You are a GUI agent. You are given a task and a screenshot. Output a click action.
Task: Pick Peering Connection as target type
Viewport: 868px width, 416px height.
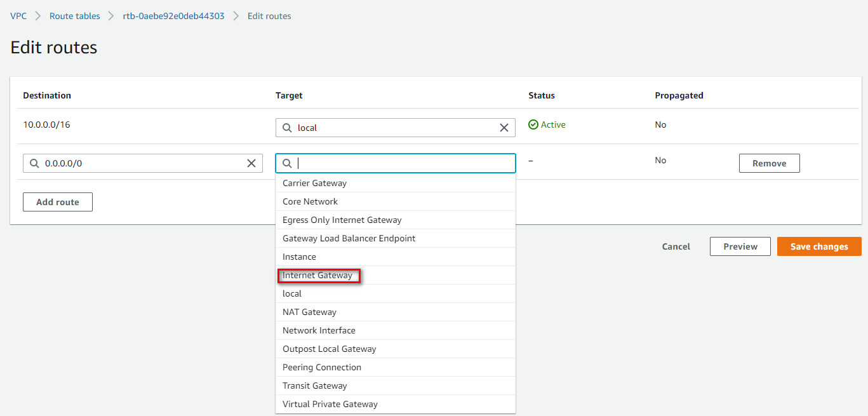tap(321, 366)
